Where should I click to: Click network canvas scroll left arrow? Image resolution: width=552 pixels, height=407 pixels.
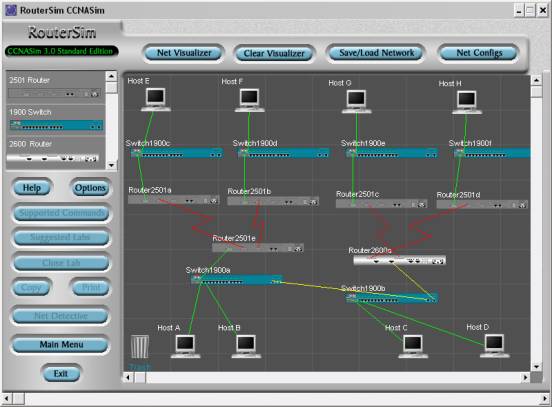(128, 377)
